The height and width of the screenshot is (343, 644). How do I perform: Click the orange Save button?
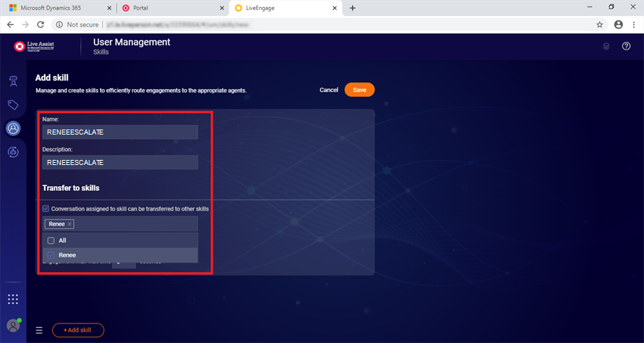pos(359,90)
